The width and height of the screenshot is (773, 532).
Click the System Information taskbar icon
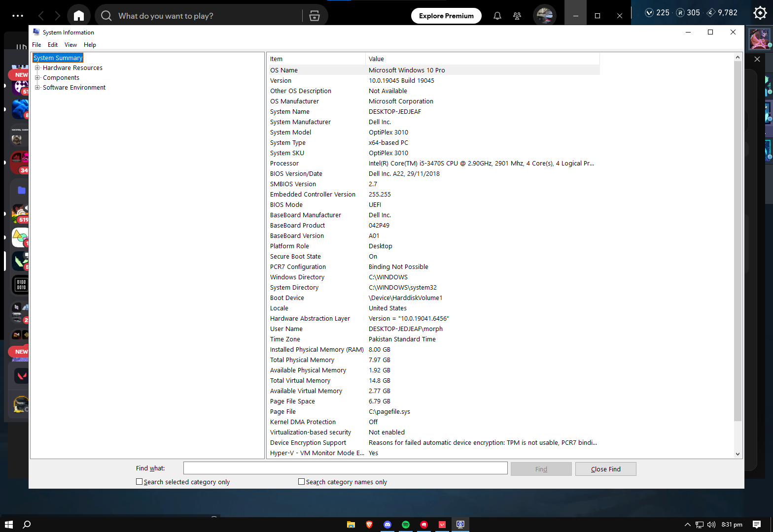pos(460,525)
